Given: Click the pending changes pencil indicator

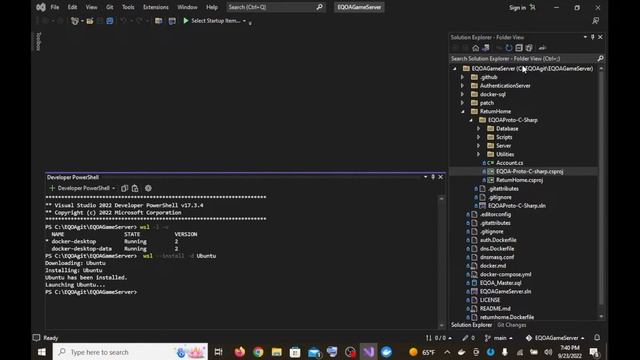Looking at the screenshot, I should point(469,338).
